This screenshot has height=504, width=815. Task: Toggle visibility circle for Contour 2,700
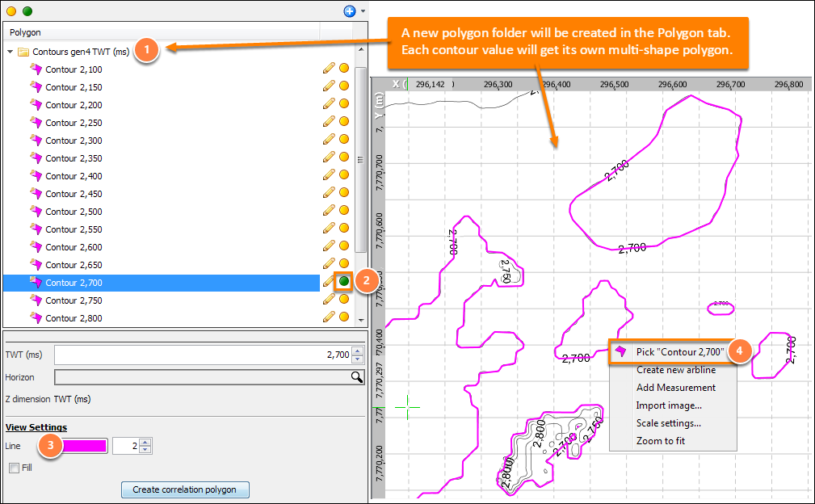tap(344, 281)
